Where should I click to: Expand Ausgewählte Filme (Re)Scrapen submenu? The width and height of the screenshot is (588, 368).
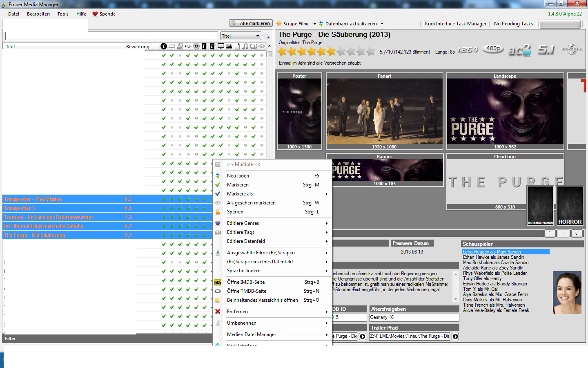[x=272, y=253]
